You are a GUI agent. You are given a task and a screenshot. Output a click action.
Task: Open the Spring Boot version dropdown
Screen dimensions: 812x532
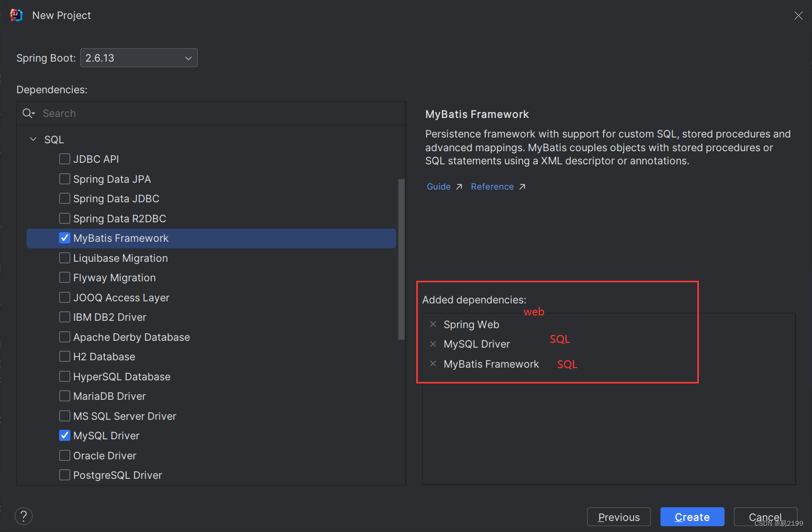[x=139, y=58]
